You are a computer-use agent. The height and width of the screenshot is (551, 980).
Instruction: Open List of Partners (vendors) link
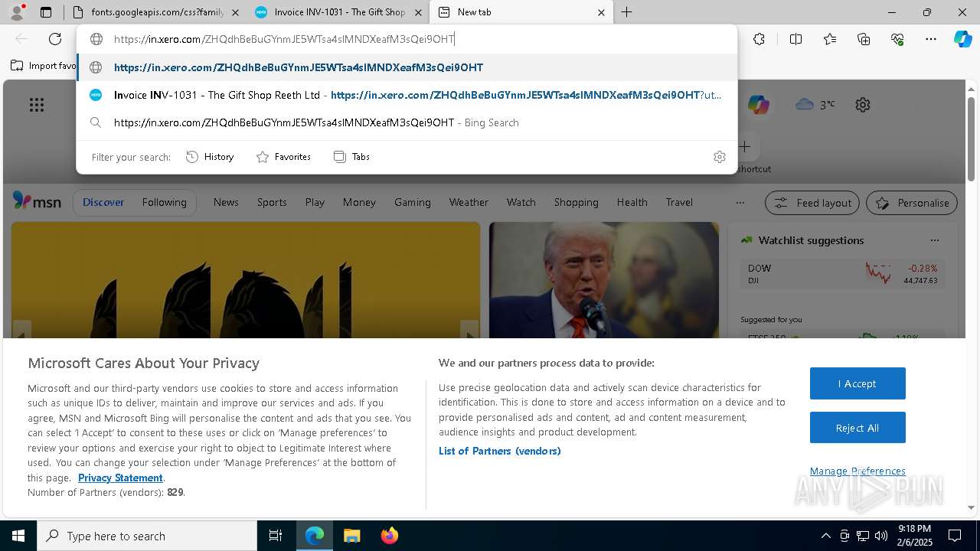click(x=500, y=451)
